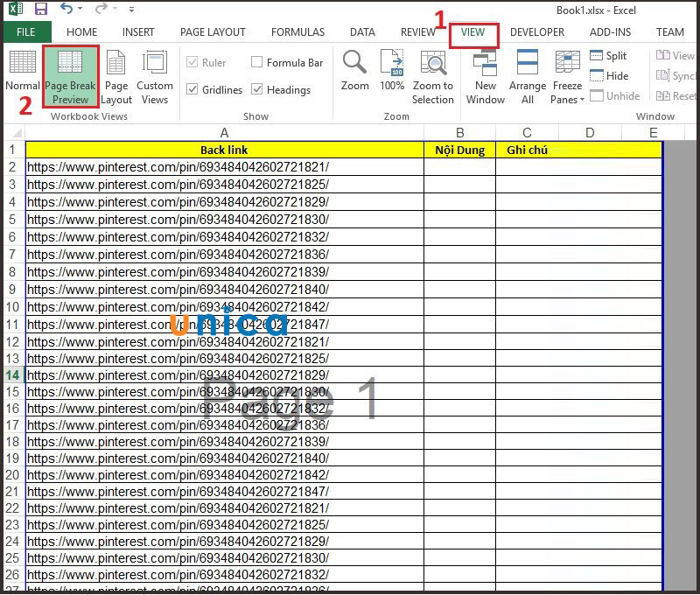Uncheck the Gridlines checkbox
Viewport: 700px width, 595px height.
pos(192,89)
